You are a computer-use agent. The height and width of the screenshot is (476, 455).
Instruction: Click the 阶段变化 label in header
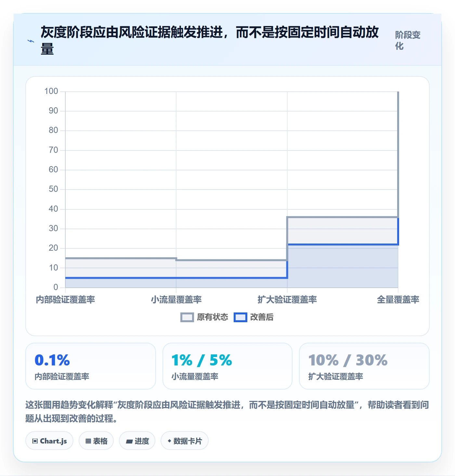tap(408, 41)
